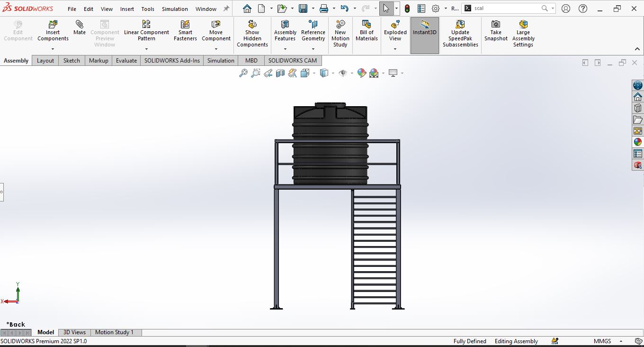This screenshot has height=347, width=644.
Task: Open Custom Properties in task pane
Action: click(638, 154)
